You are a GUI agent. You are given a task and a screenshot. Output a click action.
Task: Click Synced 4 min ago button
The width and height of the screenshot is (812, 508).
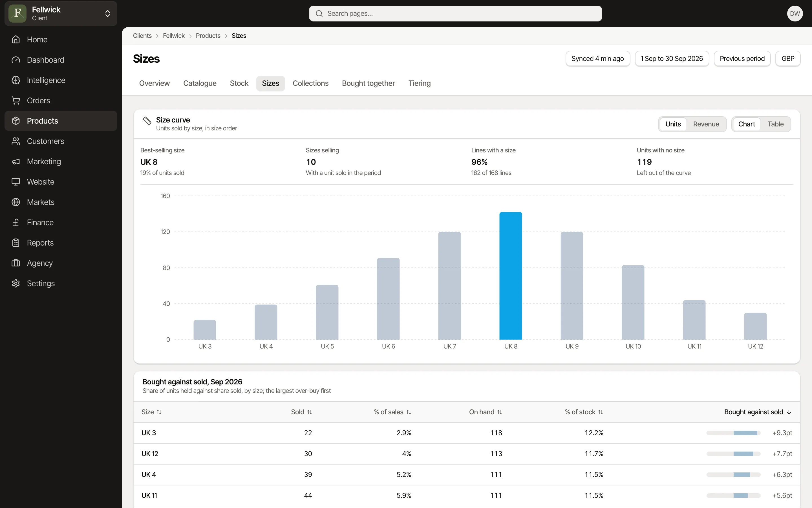[x=598, y=59]
